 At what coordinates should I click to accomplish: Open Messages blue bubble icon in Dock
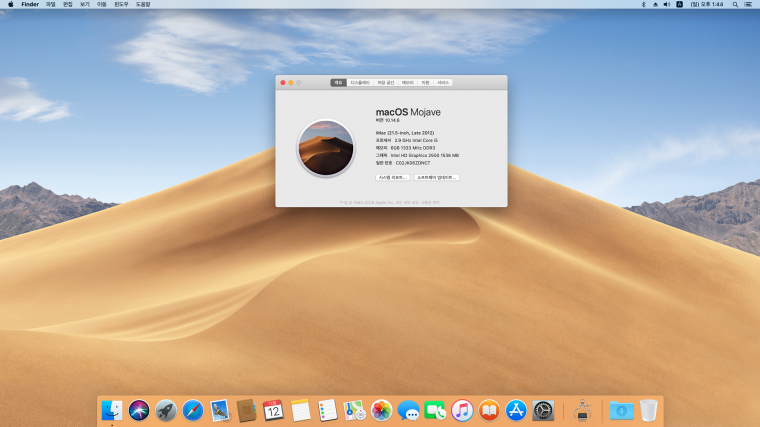point(409,411)
